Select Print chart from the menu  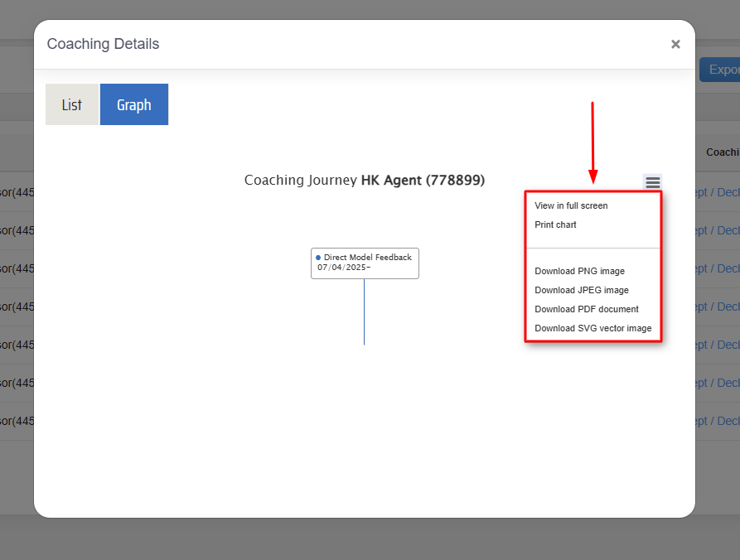(x=555, y=224)
